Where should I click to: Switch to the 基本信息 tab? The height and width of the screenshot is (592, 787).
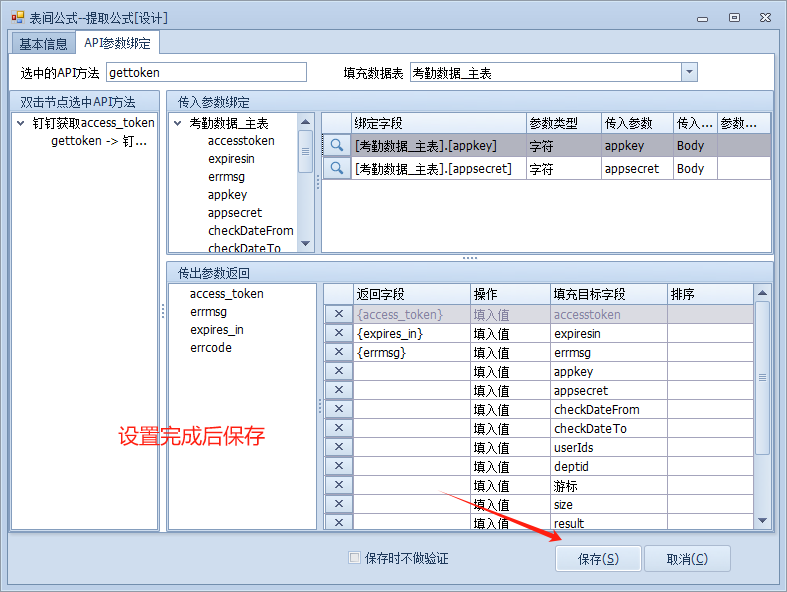tap(43, 43)
